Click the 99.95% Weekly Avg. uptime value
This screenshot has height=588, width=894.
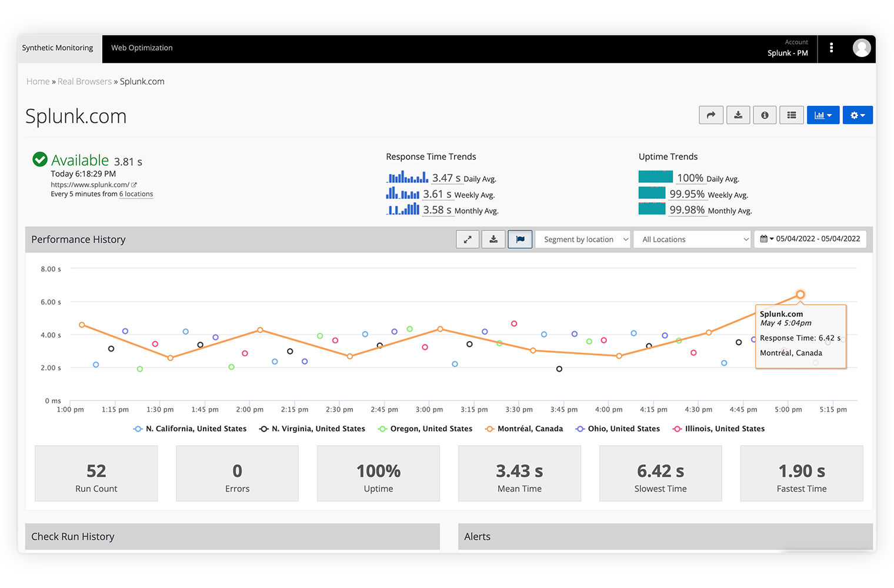[x=687, y=194]
